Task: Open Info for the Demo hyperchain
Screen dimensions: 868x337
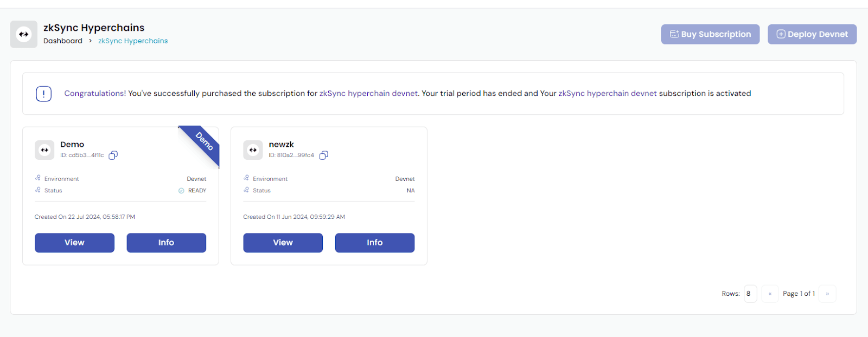Action: (x=166, y=243)
